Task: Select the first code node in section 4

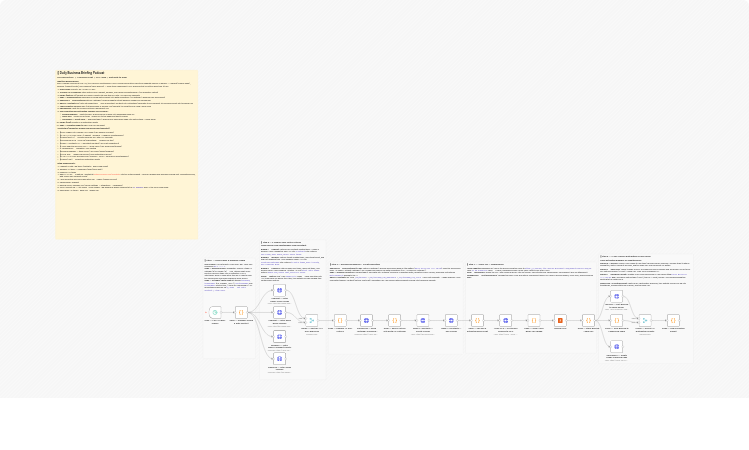Action: [478, 320]
